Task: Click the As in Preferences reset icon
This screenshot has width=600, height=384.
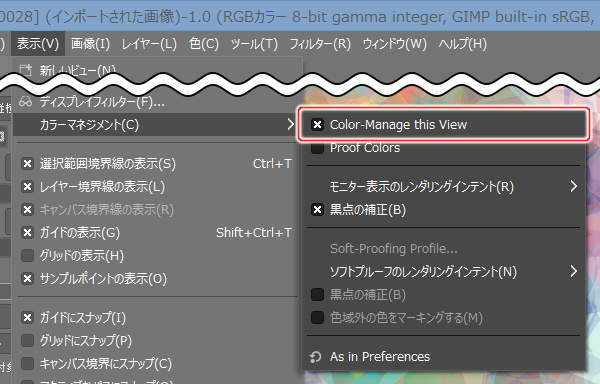Action: (316, 357)
